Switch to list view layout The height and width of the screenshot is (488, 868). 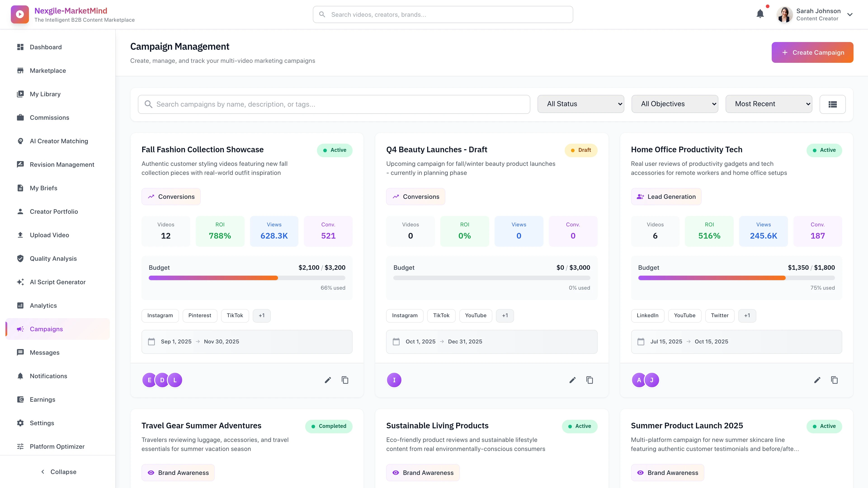point(833,104)
